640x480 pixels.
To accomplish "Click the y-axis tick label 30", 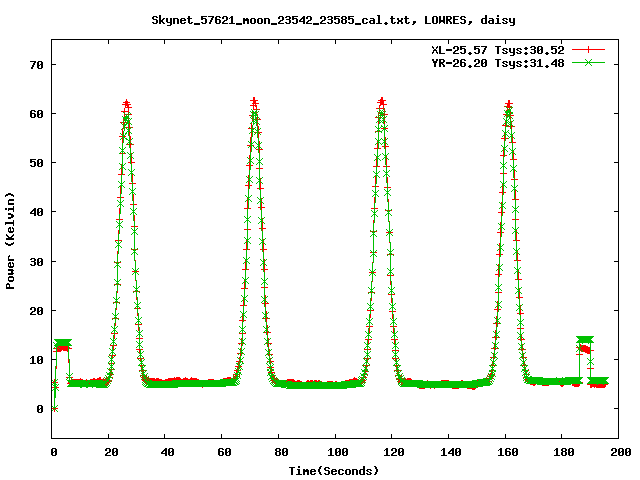I will (36, 262).
